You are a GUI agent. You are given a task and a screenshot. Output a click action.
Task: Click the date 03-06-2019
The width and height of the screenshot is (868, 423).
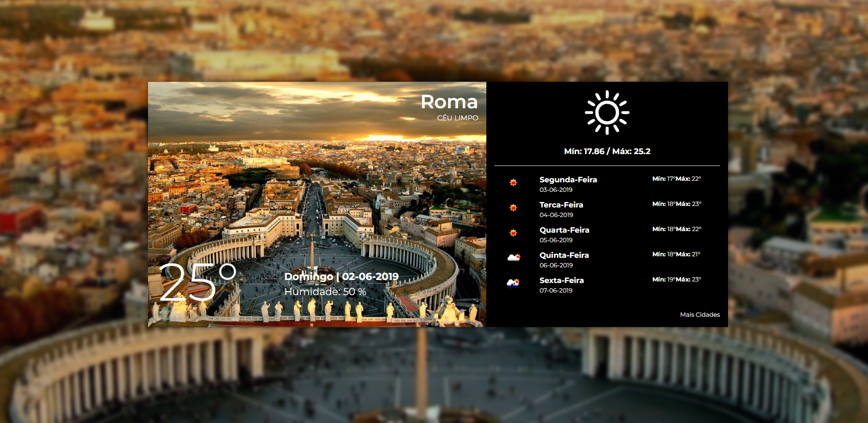[556, 190]
